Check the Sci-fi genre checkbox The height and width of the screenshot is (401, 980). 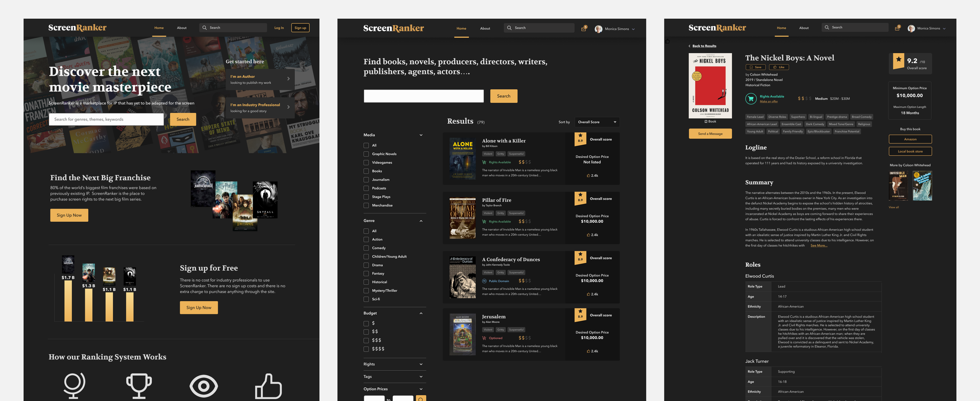(366, 299)
